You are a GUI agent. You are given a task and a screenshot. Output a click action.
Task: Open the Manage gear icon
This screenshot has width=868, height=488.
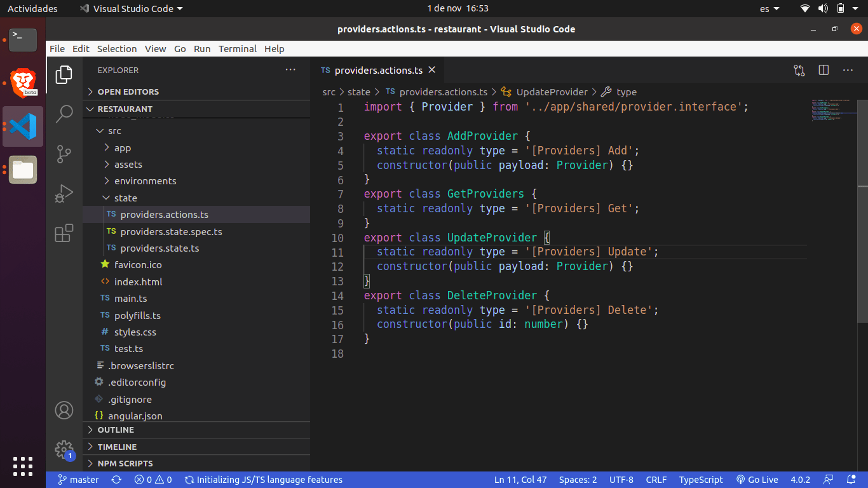point(64,451)
